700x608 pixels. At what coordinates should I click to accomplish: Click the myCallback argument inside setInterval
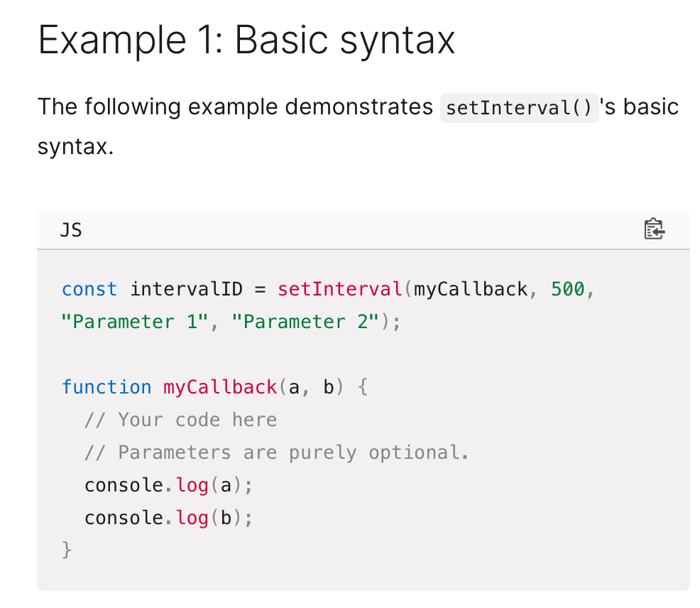pyautogui.click(x=471, y=290)
